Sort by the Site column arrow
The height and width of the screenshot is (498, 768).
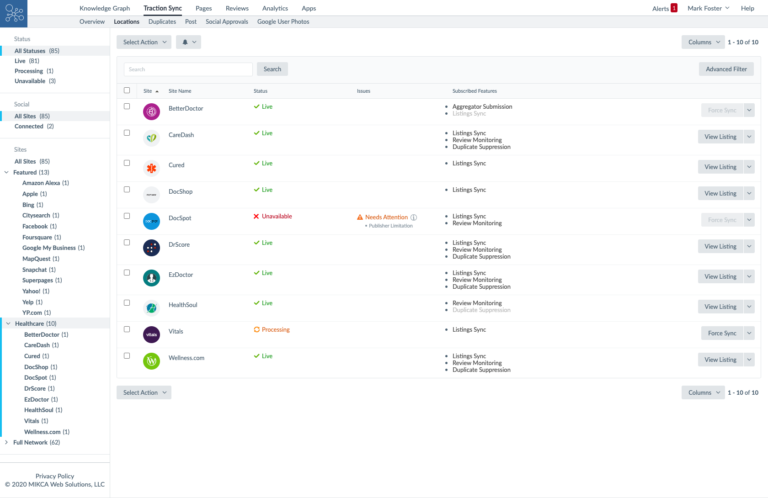[x=157, y=92]
